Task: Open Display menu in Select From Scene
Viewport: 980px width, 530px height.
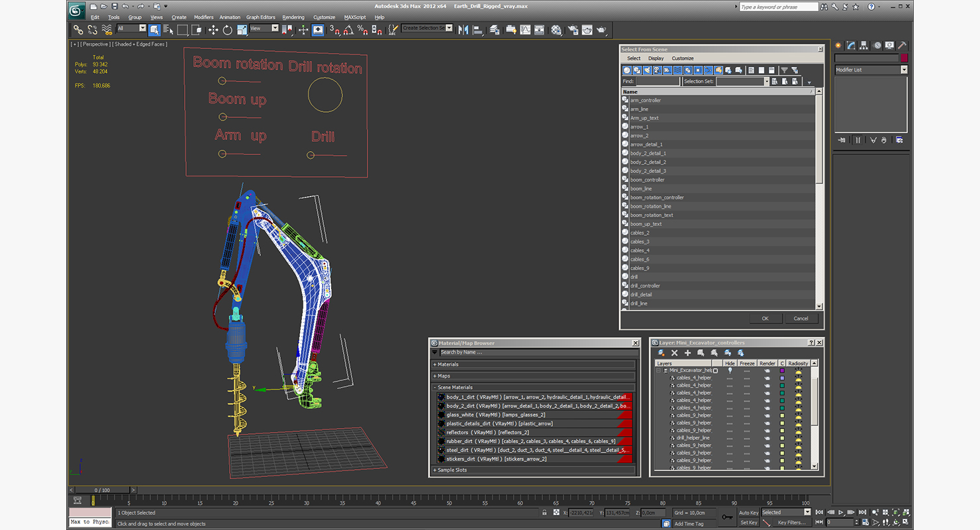Action: point(656,58)
